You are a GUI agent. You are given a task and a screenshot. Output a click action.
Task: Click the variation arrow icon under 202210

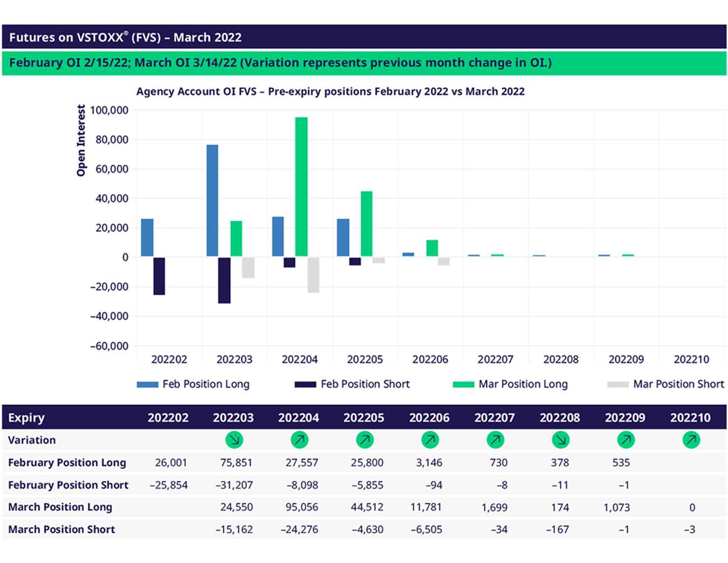point(691,440)
